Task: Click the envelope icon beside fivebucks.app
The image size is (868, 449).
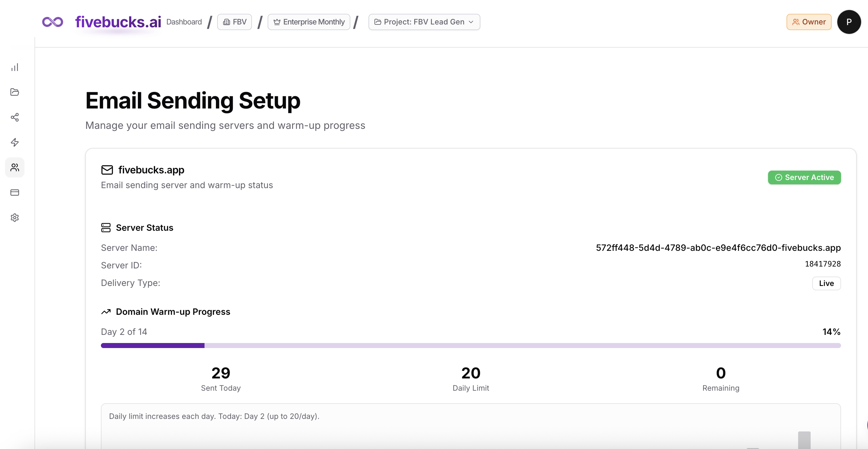Action: 107,170
